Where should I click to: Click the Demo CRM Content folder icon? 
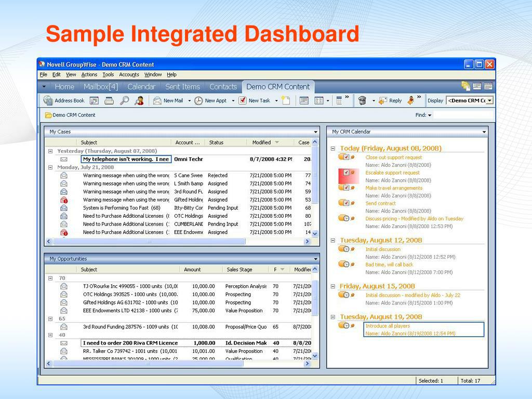[x=48, y=115]
